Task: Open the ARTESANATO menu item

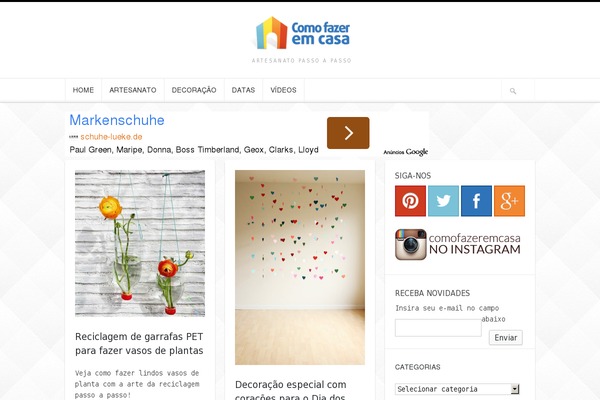Action: 133,90
